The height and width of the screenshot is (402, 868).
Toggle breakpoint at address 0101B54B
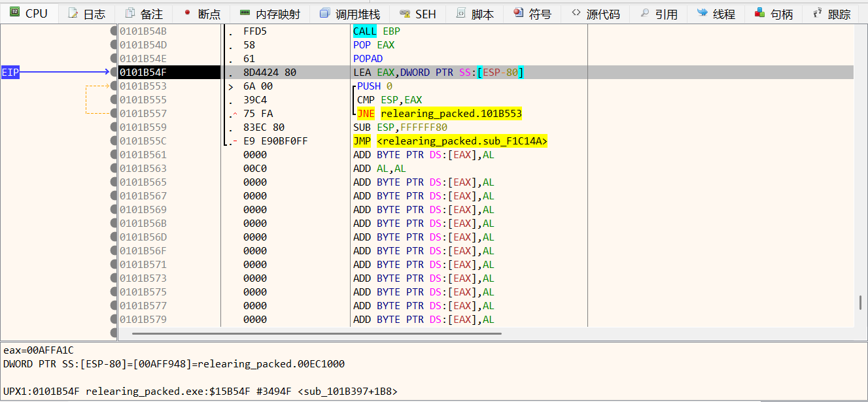pyautogui.click(x=114, y=31)
